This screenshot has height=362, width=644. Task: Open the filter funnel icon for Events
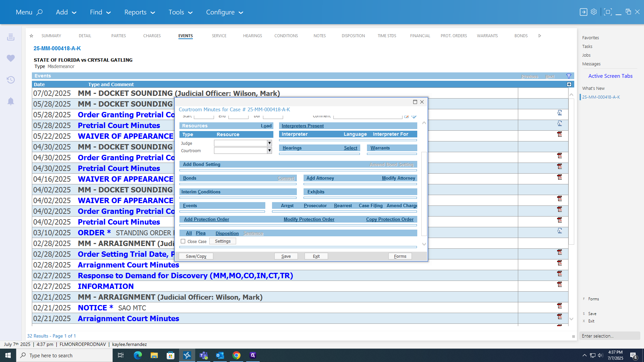coord(569,76)
